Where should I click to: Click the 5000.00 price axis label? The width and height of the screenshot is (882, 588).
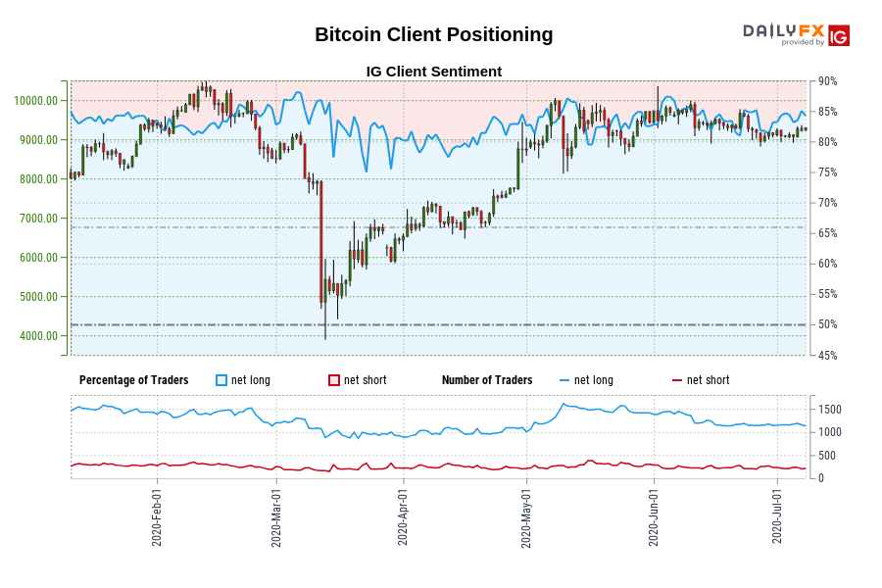pyautogui.click(x=39, y=297)
